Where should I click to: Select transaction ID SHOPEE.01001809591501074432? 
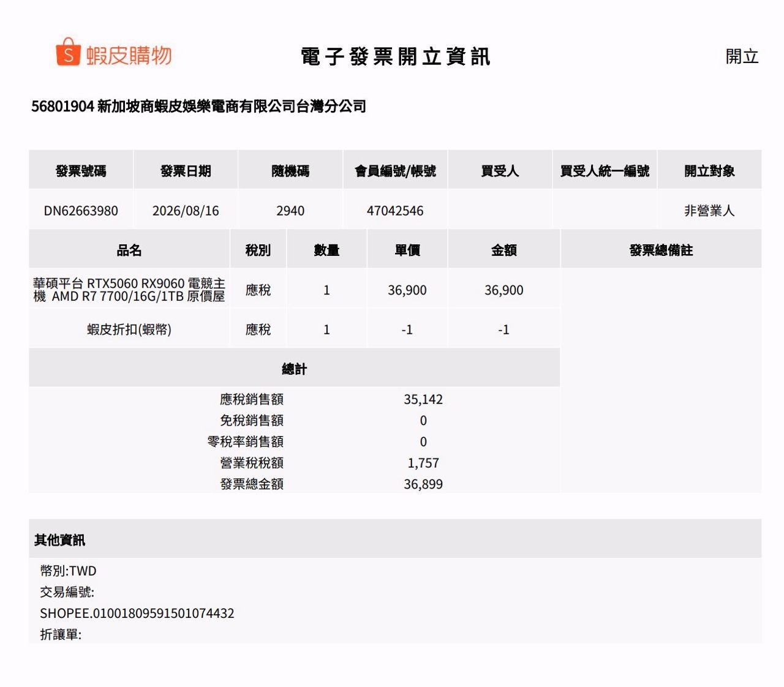click(x=137, y=613)
